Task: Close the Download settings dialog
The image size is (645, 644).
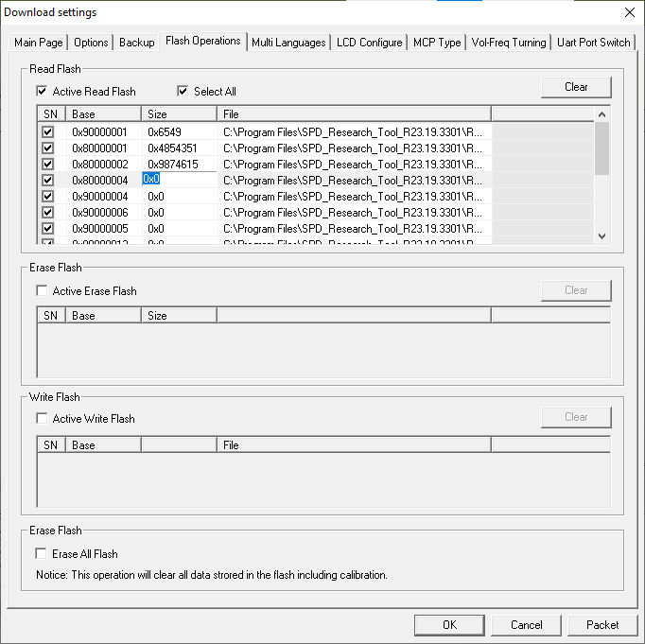Action: (630, 12)
